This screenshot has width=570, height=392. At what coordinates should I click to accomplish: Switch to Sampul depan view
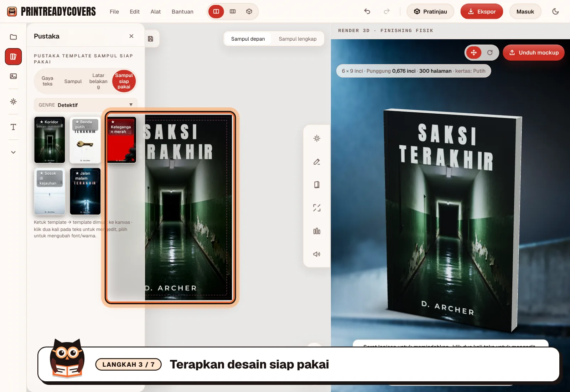click(x=248, y=39)
